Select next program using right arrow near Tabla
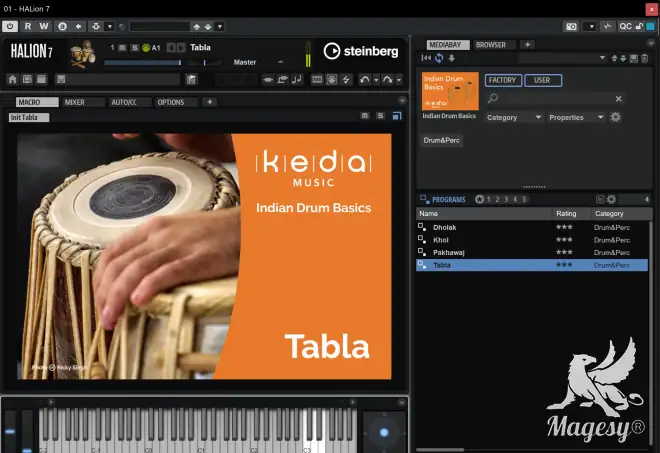This screenshot has width=660, height=453. pyautogui.click(x=181, y=48)
